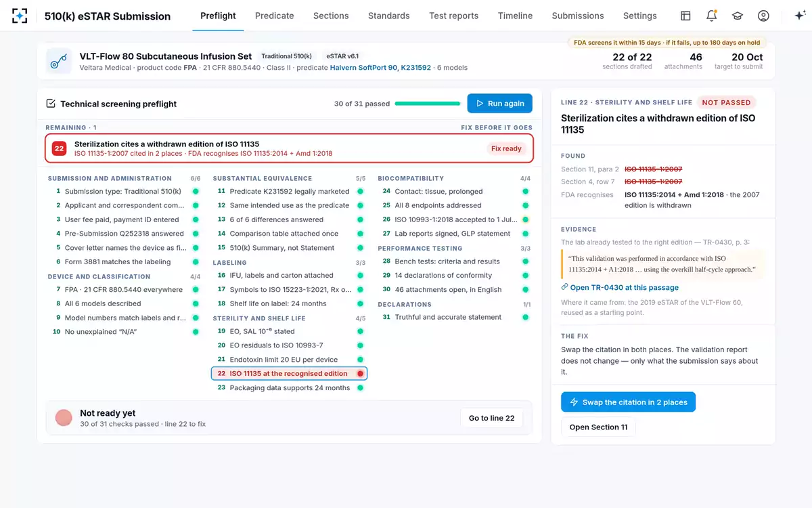
Task: Click Go to line 22 button
Action: pyautogui.click(x=492, y=419)
